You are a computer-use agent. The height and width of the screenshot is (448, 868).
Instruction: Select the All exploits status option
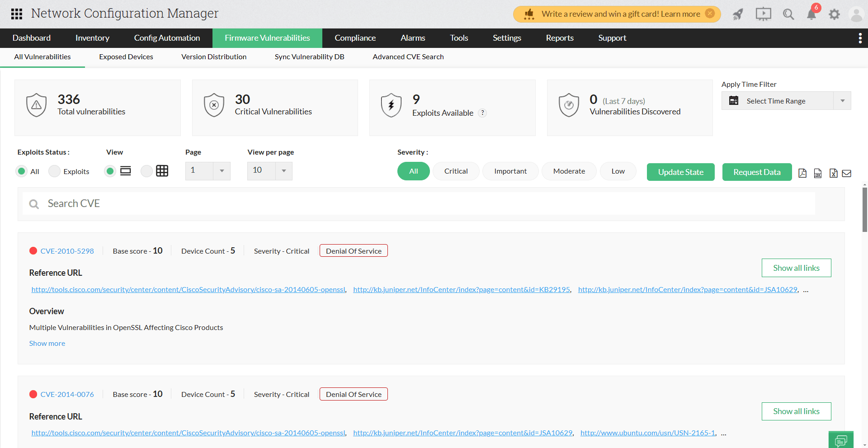click(x=21, y=171)
